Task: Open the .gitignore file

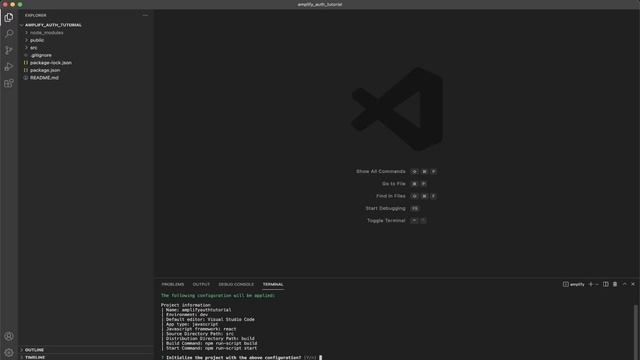Action: pos(40,55)
